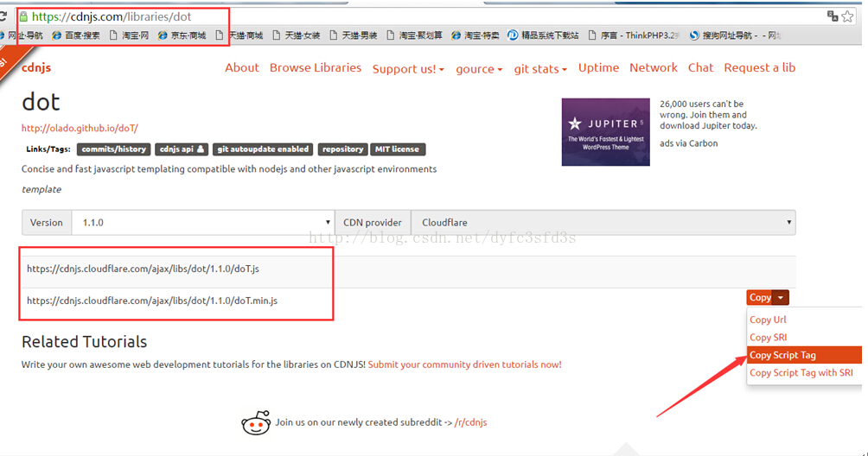Viewport: 868px width, 456px height.
Task: Visit the olado.github.io/doT link
Action: pos(80,128)
